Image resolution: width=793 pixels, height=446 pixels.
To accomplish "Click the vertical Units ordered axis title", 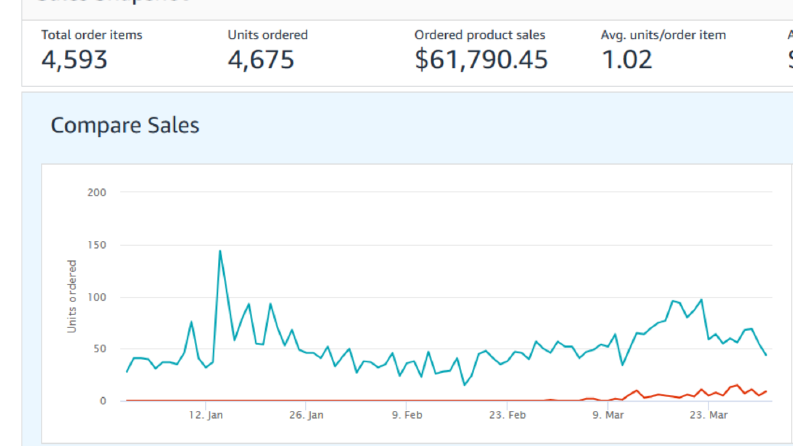I will pos(72,296).
